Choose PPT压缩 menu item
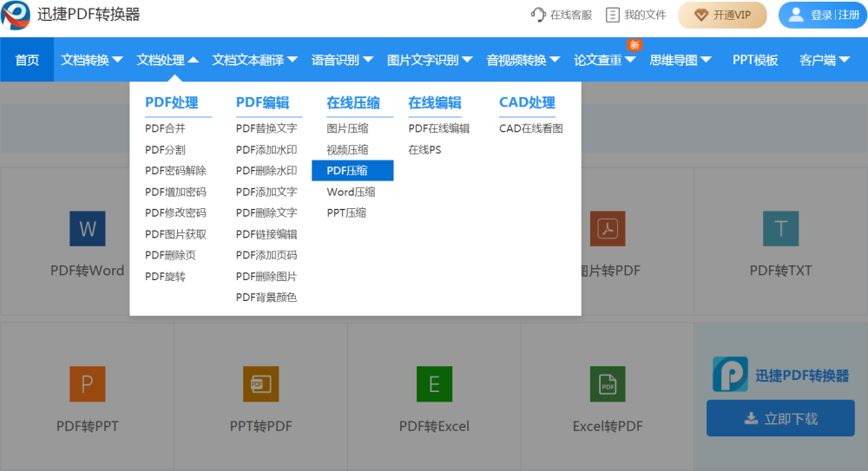Viewport: 868px width, 471px height. (x=346, y=213)
